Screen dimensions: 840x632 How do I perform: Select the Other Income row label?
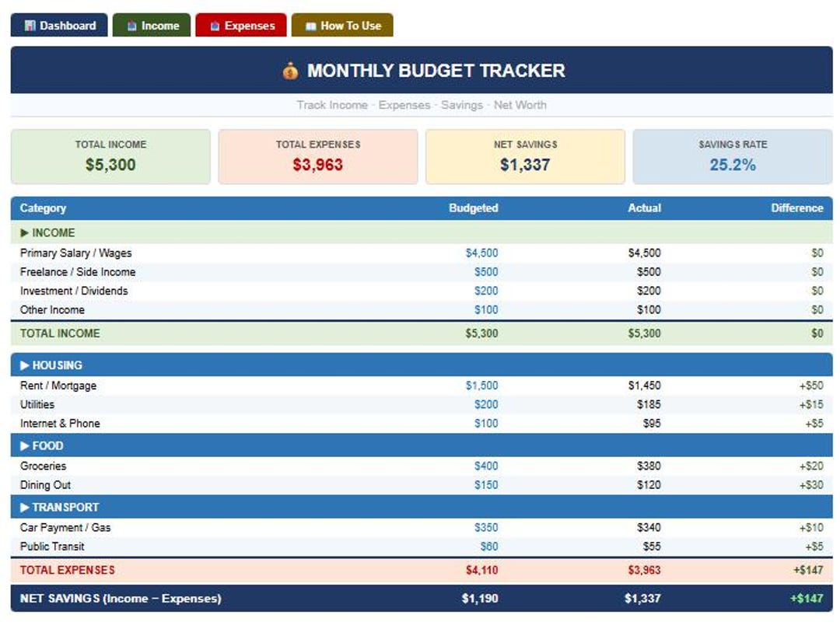53,309
